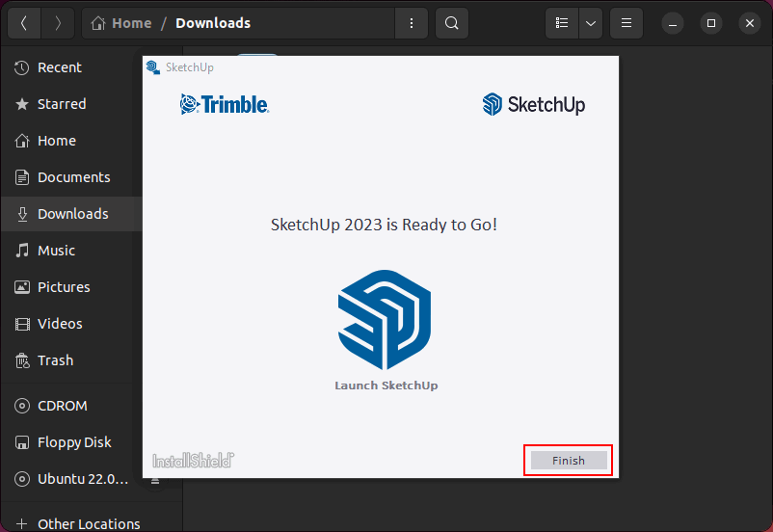
Task: Open the Files hamburger main menu
Action: [626, 23]
